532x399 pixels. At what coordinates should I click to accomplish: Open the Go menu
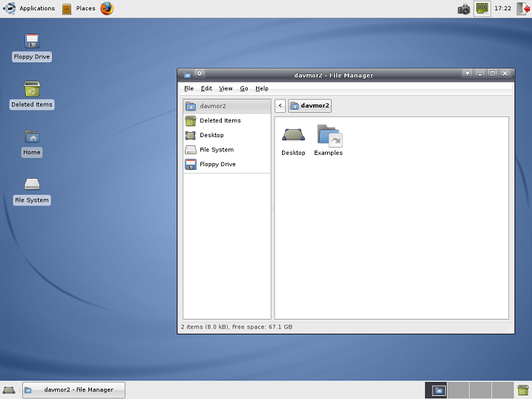244,88
